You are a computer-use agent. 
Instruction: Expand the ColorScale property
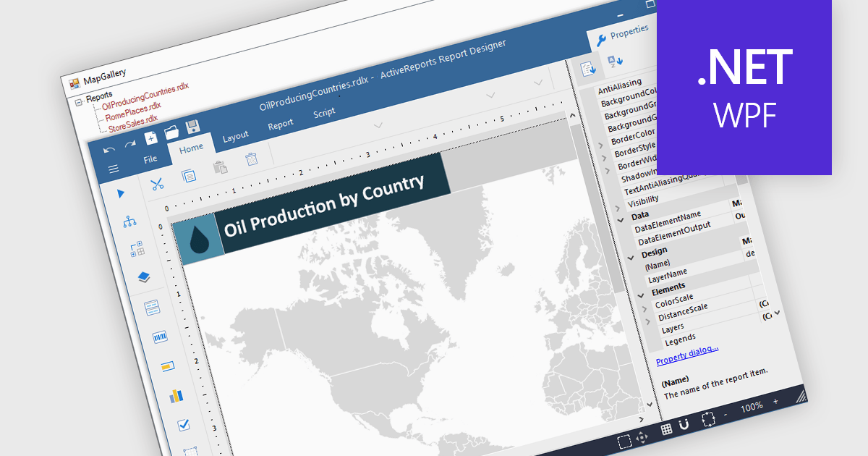click(x=643, y=310)
